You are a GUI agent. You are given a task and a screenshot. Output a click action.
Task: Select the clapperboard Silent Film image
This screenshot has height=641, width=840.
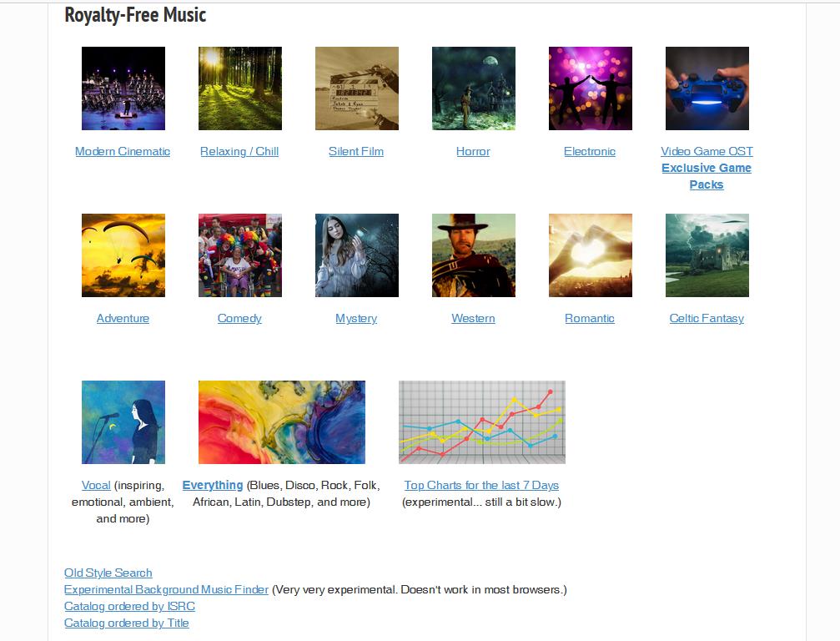pos(357,88)
